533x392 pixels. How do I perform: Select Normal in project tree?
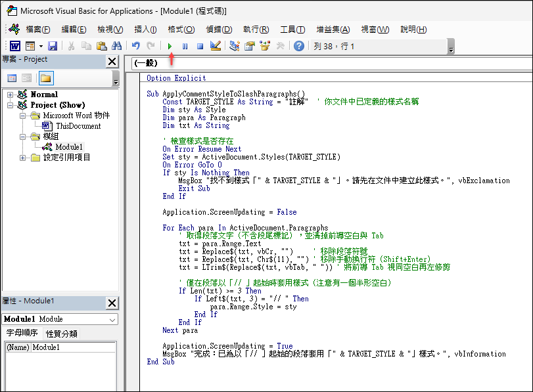coord(44,95)
